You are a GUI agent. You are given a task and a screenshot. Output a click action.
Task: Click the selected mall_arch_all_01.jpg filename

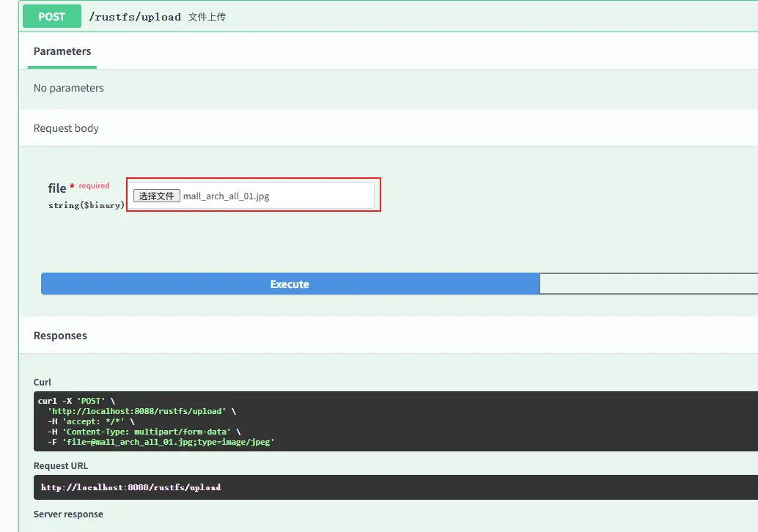(x=226, y=196)
